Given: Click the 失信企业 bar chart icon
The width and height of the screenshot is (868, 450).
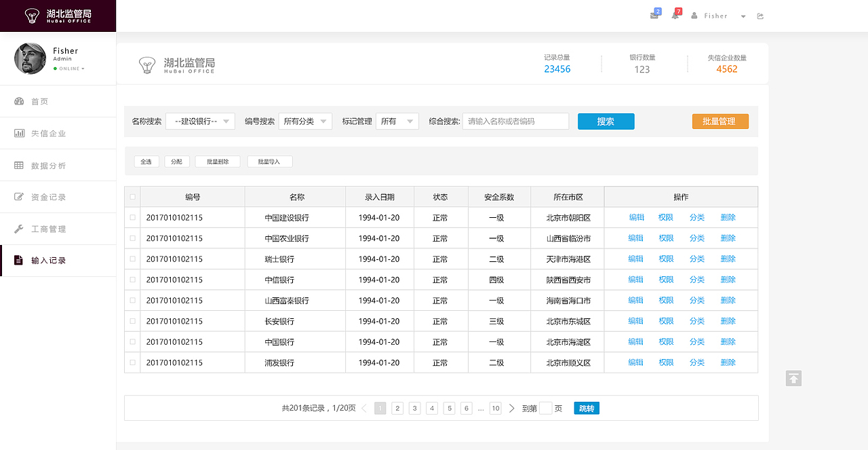Looking at the screenshot, I should [20, 133].
